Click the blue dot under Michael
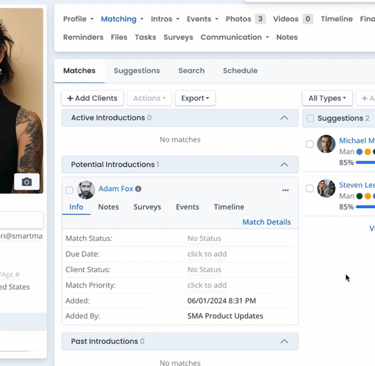The width and height of the screenshot is (375, 366). point(359,152)
